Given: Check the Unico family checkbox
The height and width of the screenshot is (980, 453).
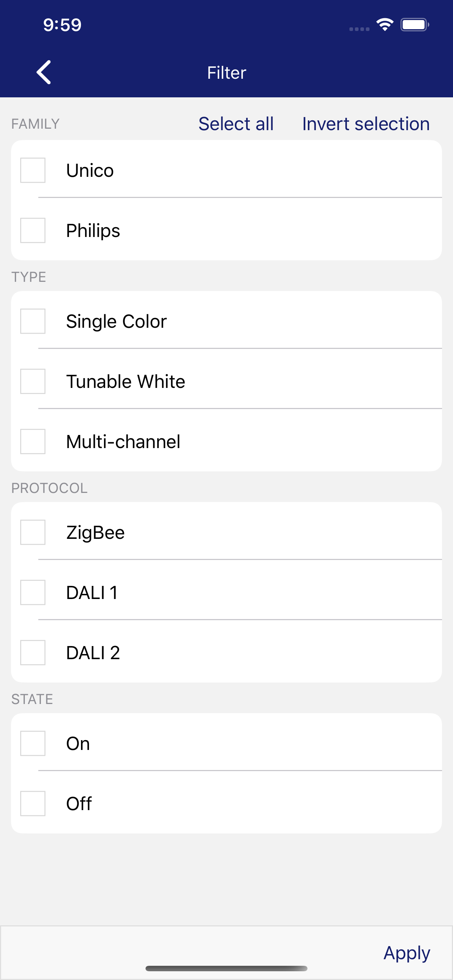Looking at the screenshot, I should (33, 170).
